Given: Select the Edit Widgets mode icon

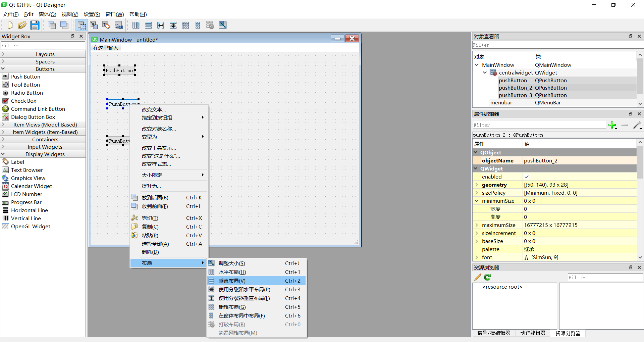Looking at the screenshot, I should [x=82, y=25].
